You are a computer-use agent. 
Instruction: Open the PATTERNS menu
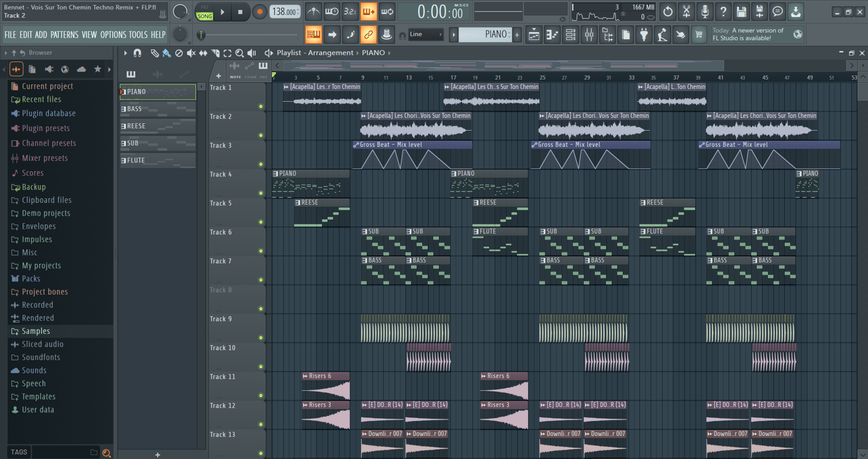pos(64,35)
